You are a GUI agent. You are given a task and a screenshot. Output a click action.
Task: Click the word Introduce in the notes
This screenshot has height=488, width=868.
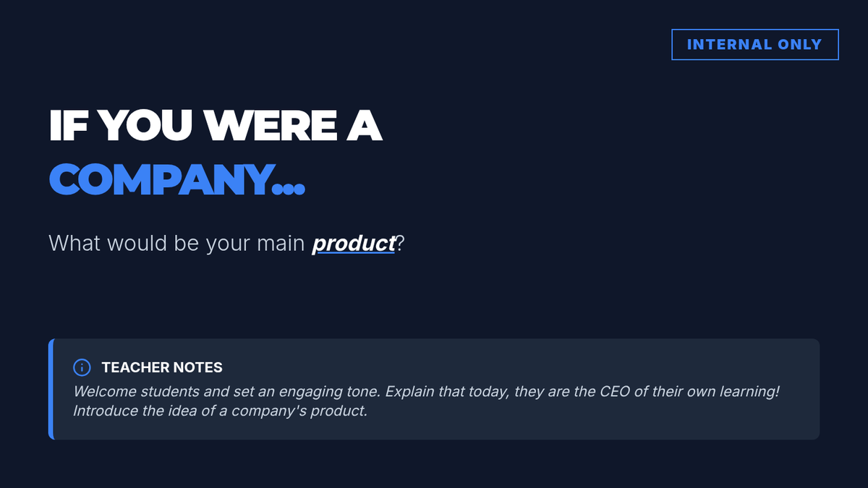(x=106, y=411)
